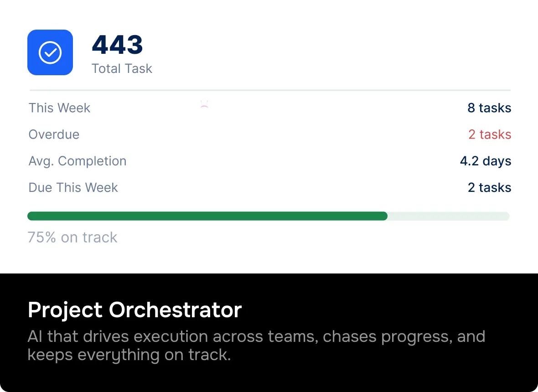
Task: Click the 443 total task count
Action: (x=117, y=45)
